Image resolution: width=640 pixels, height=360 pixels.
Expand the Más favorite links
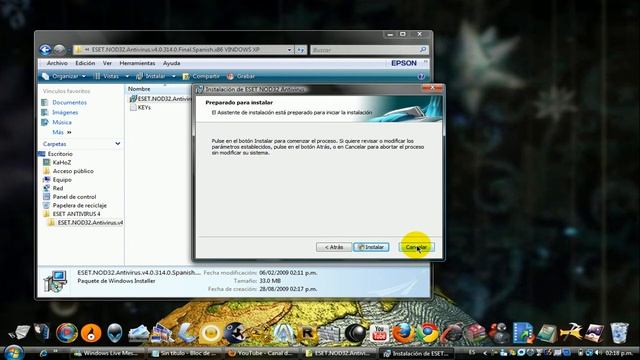click(x=62, y=132)
